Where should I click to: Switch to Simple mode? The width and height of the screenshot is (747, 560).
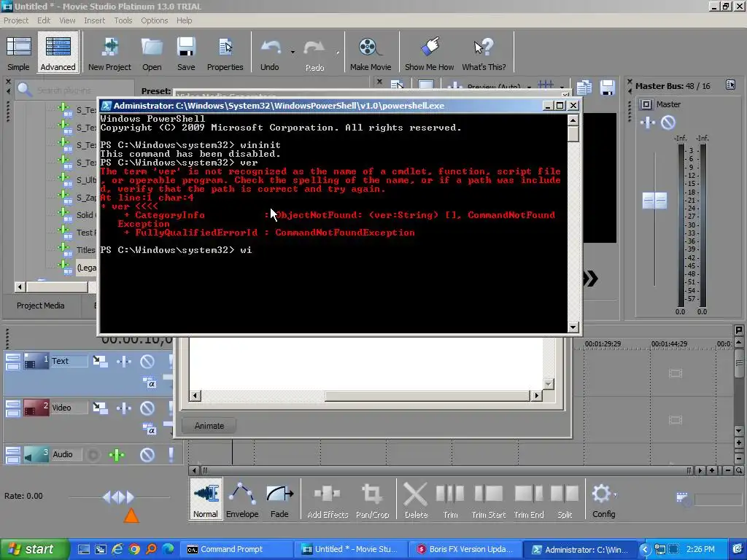pos(18,52)
